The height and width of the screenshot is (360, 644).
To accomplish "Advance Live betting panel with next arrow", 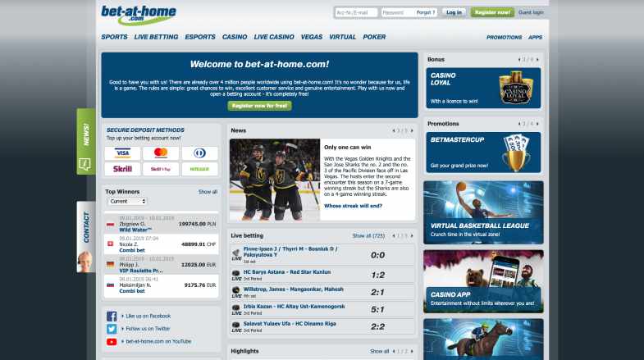I will [412, 235].
